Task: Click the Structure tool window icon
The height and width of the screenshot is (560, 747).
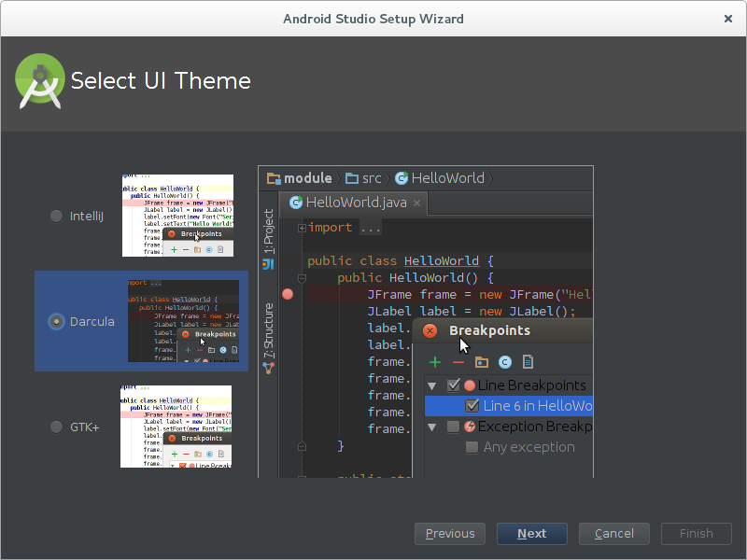Action: [x=269, y=368]
